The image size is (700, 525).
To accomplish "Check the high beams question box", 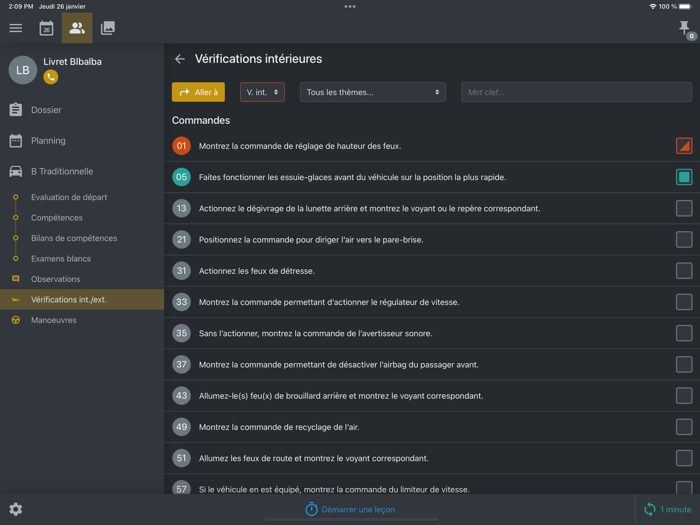I will click(x=684, y=458).
